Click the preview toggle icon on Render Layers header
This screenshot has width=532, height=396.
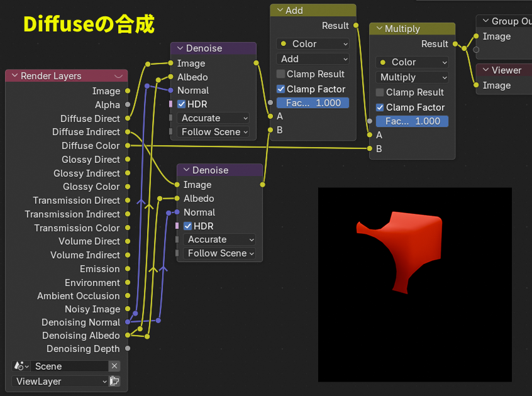point(118,76)
